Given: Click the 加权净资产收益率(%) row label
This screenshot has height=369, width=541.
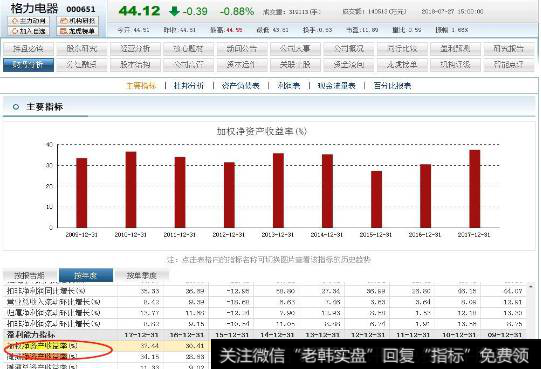Looking at the screenshot, I should [42, 346].
